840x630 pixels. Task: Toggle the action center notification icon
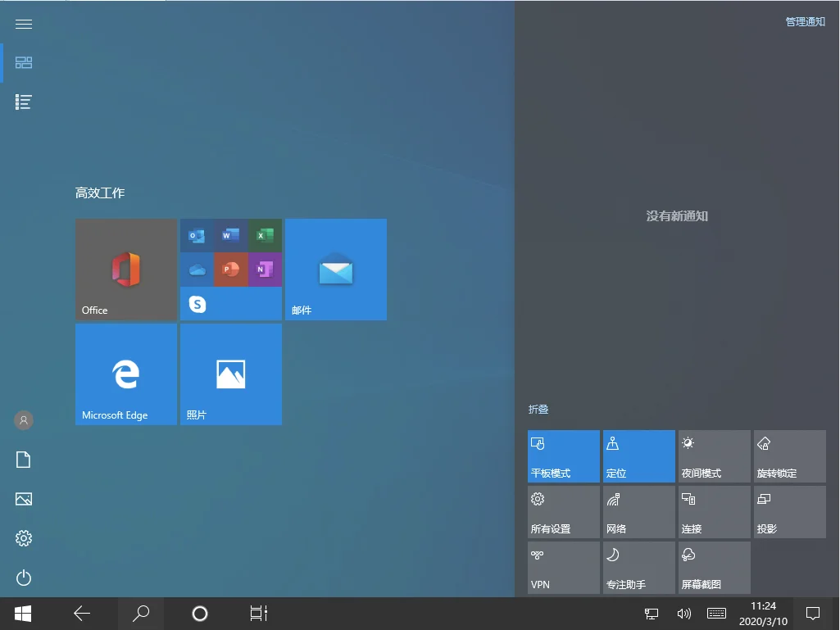pos(813,614)
